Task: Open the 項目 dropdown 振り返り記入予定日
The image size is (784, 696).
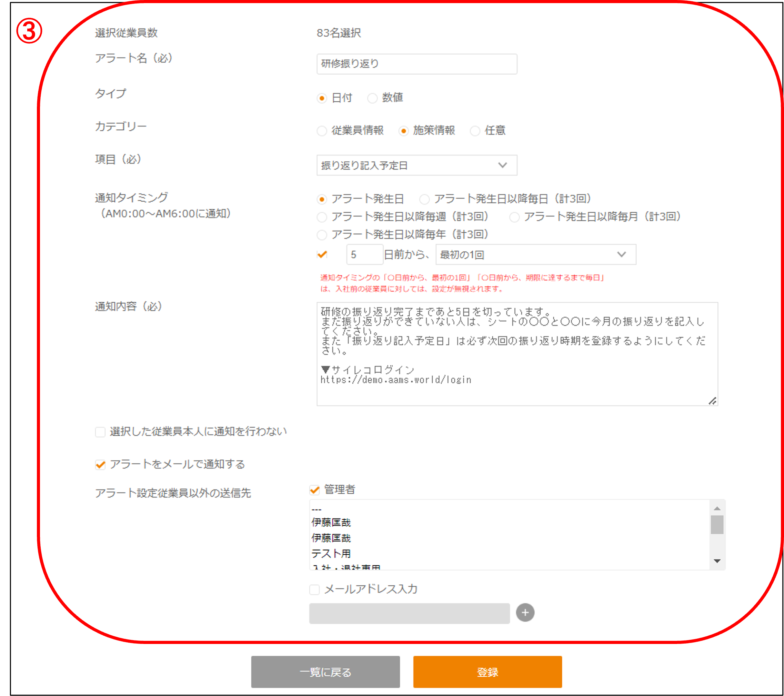Action: pyautogui.click(x=416, y=165)
